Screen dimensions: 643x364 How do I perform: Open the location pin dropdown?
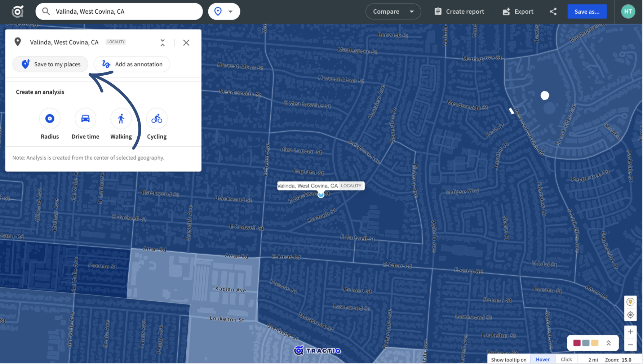click(224, 12)
